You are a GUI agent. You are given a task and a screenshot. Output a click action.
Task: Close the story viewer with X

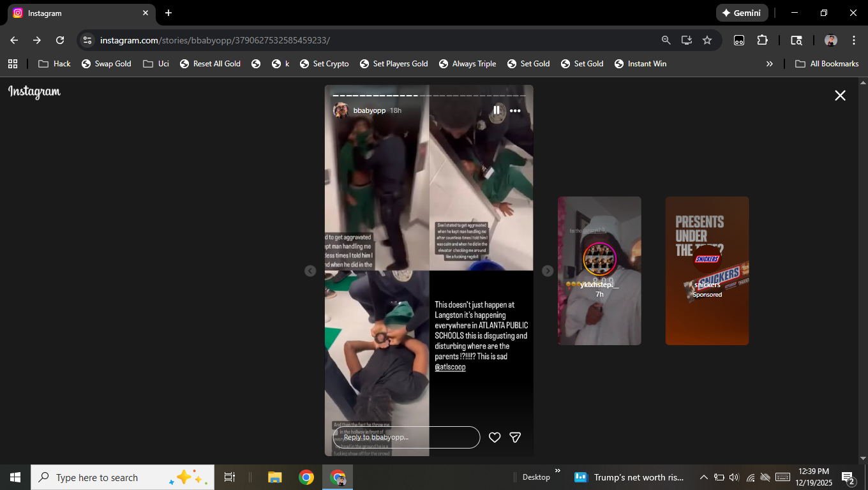[x=840, y=96]
